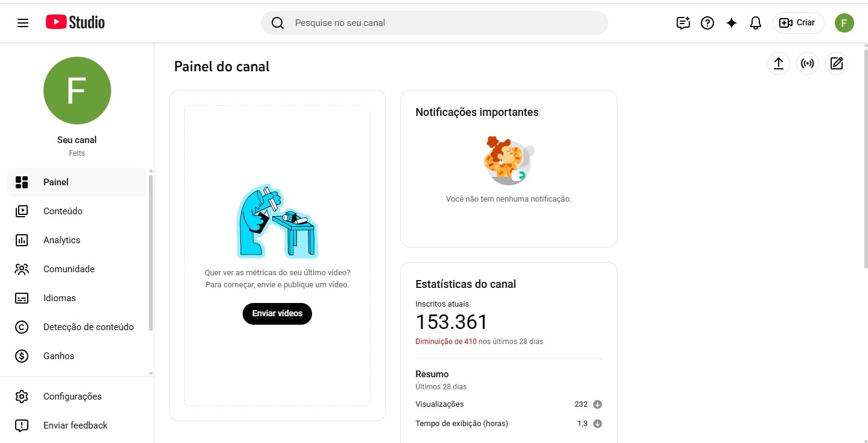Viewport: 868px width, 443px height.
Task: Open the help question mark icon
Action: pos(707,23)
